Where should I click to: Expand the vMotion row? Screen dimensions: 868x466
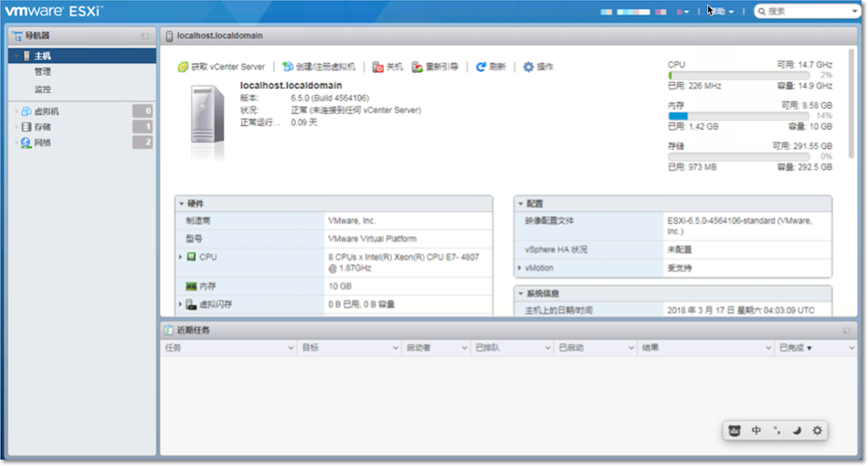519,268
